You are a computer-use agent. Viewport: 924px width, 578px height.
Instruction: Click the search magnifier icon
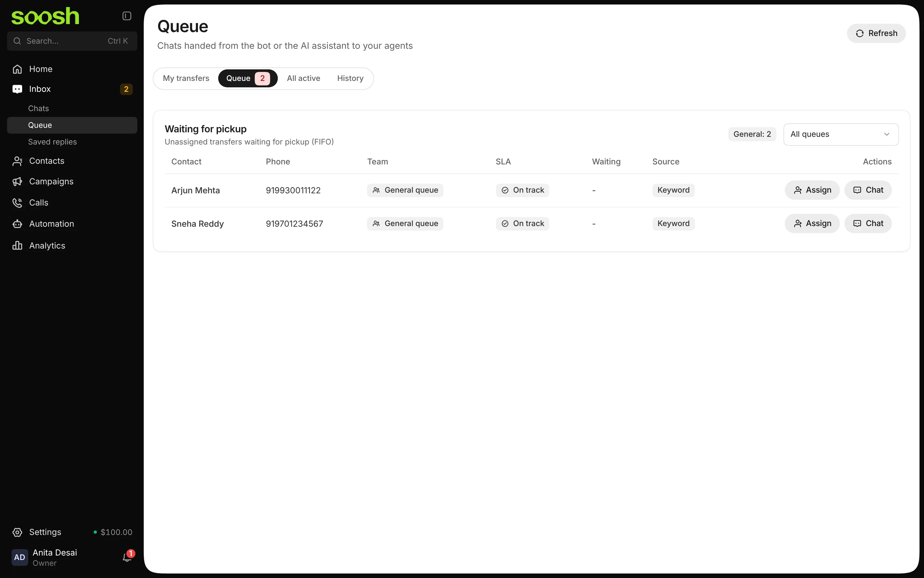[17, 41]
